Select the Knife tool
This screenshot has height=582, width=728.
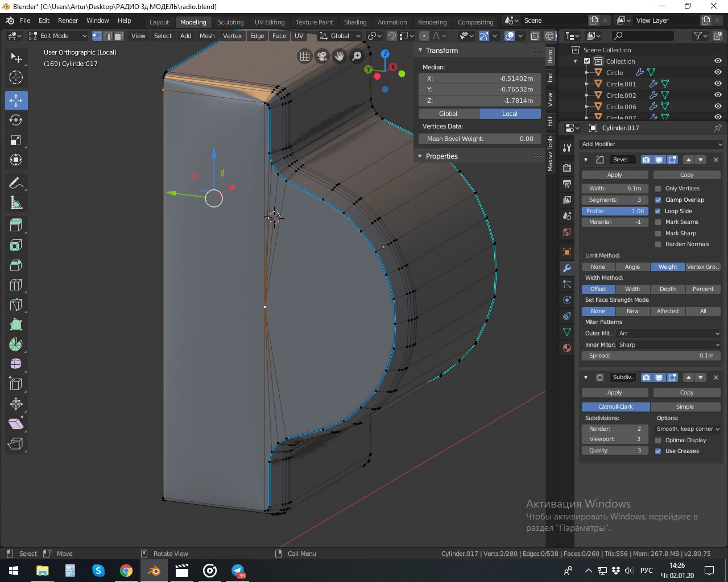[x=16, y=305]
